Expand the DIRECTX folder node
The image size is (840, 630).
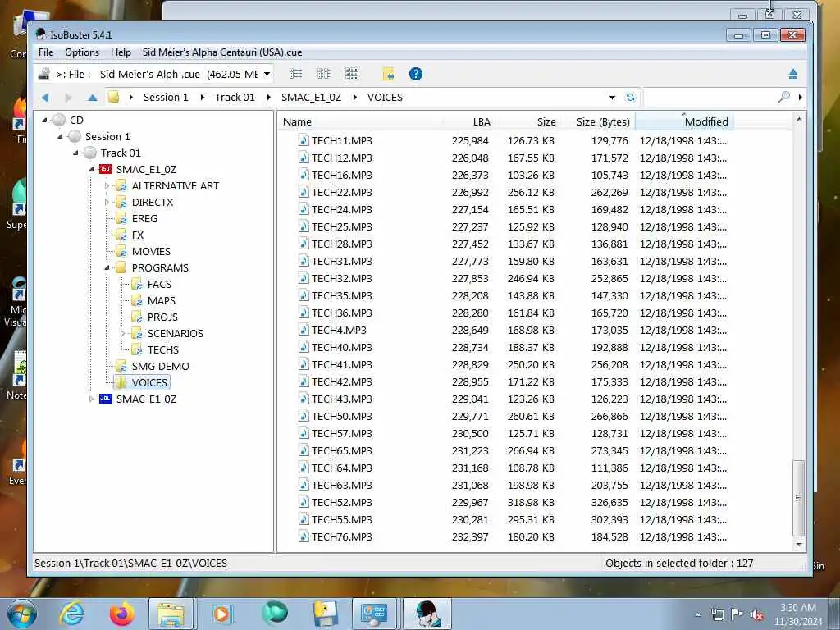click(x=107, y=203)
